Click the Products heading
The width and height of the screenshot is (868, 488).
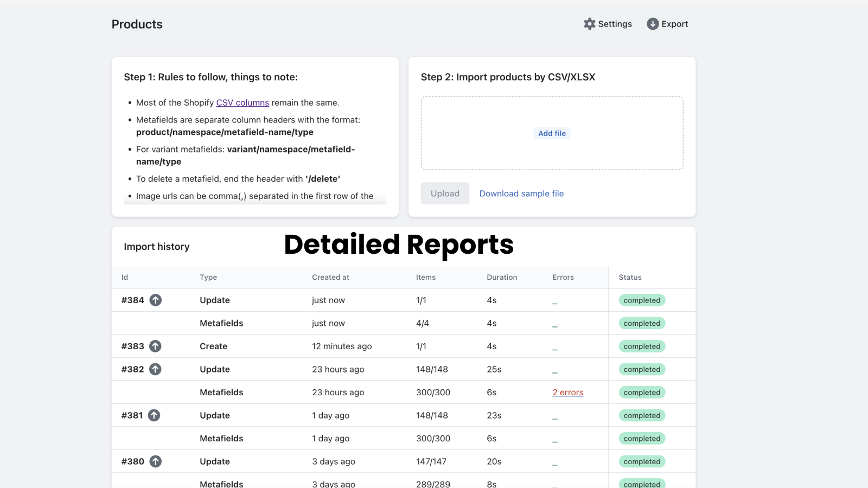point(137,24)
